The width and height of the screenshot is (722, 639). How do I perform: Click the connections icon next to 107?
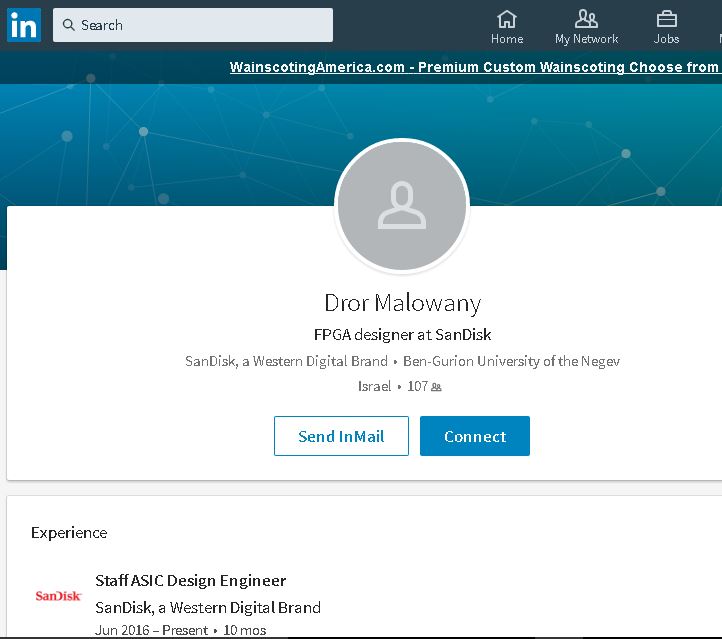pos(436,386)
